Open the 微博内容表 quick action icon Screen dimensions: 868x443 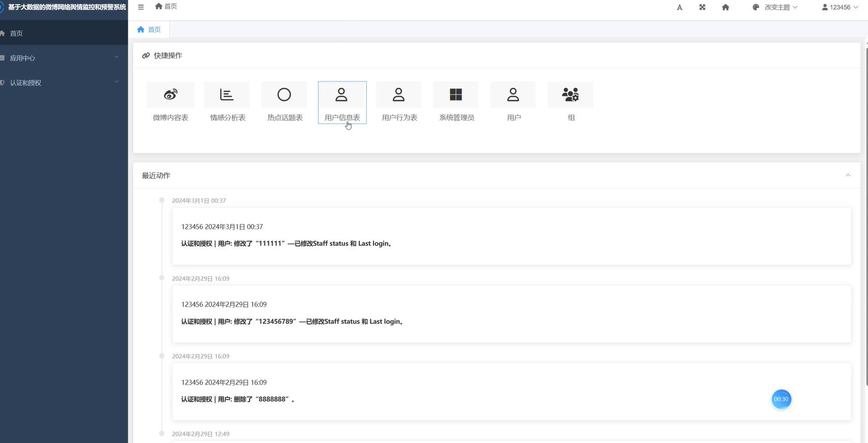[170, 95]
